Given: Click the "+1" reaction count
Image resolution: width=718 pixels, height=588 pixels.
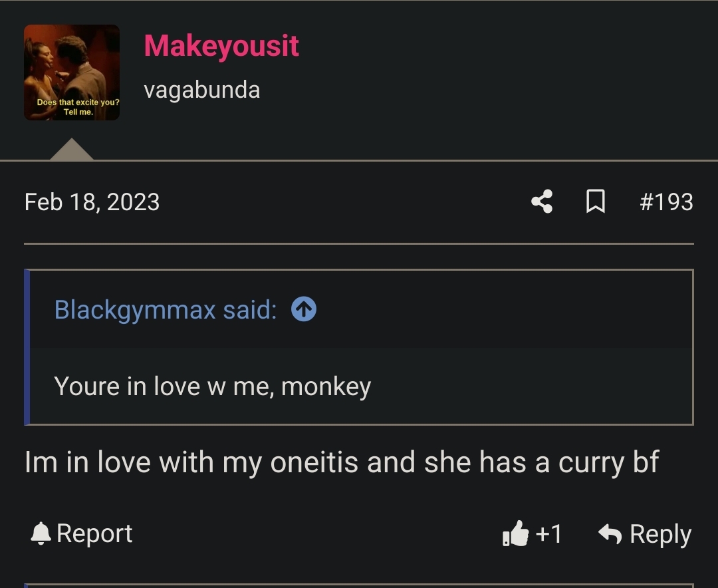Looking at the screenshot, I should click(548, 533).
